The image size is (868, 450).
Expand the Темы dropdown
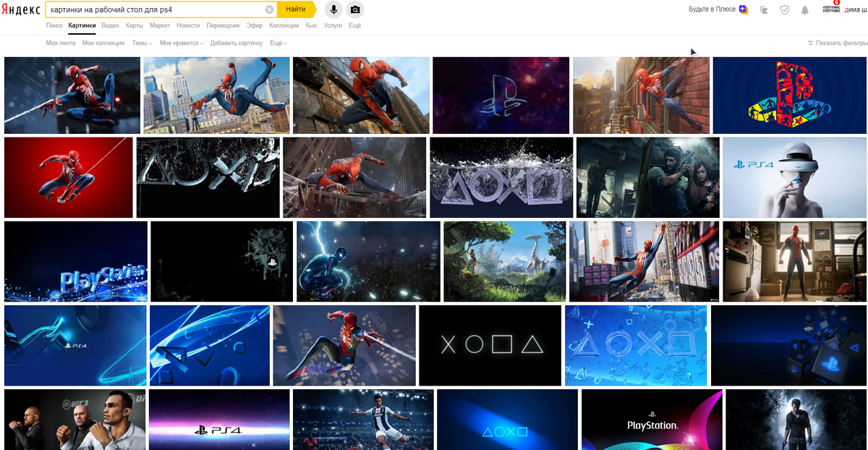click(142, 43)
